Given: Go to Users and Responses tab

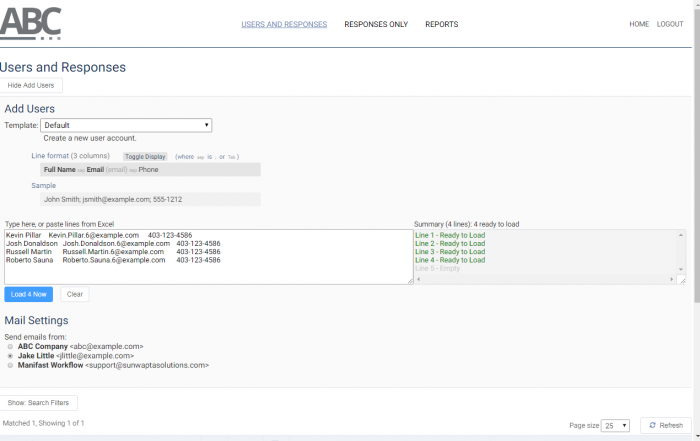Looking at the screenshot, I should click(284, 24).
